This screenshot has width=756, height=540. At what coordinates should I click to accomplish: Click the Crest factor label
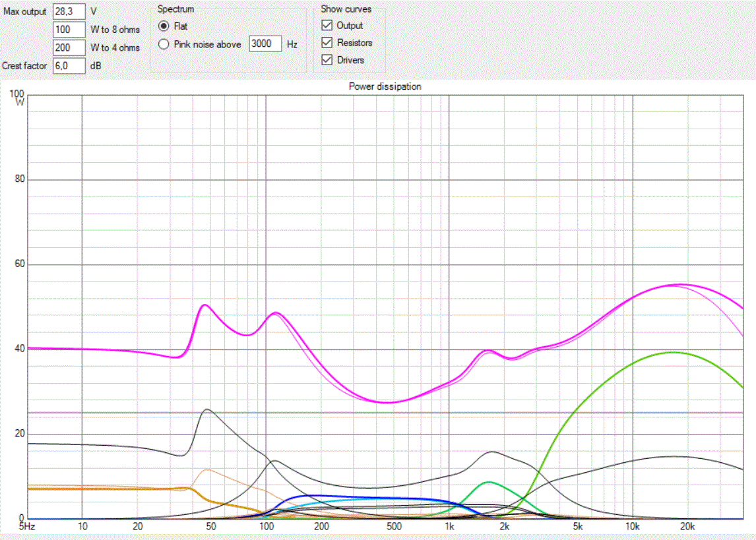tap(24, 66)
